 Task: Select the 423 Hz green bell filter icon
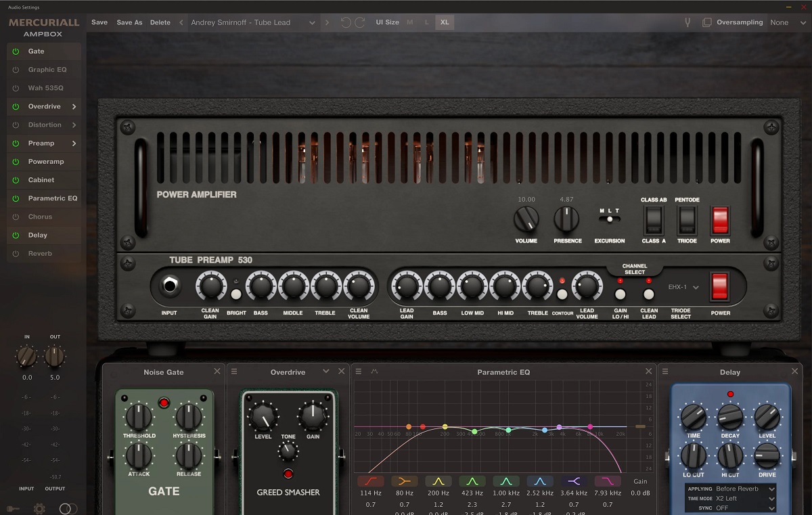coord(472,481)
